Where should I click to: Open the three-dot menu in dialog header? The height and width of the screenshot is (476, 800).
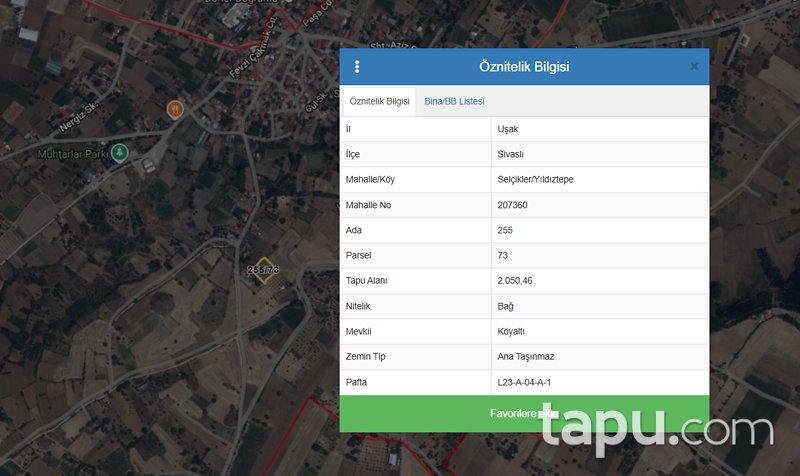coord(357,67)
